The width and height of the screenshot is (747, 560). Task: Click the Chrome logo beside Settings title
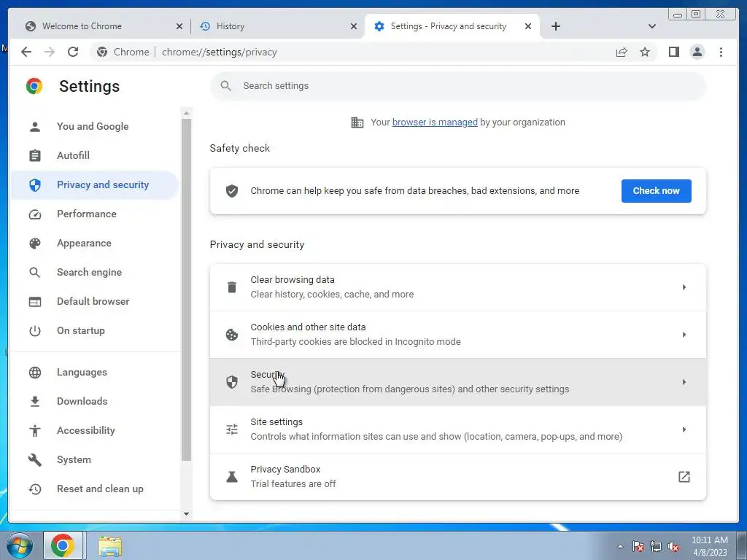pos(34,86)
